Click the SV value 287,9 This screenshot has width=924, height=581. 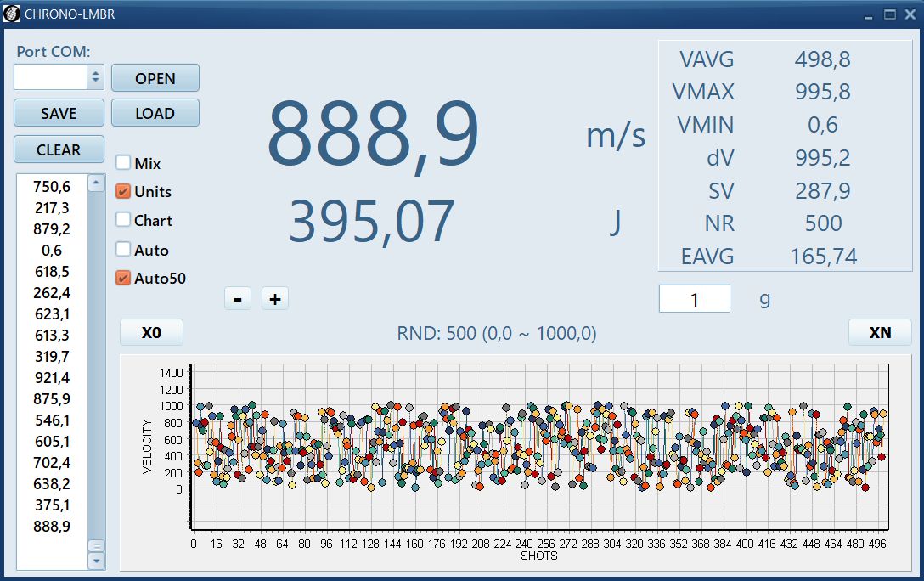823,190
